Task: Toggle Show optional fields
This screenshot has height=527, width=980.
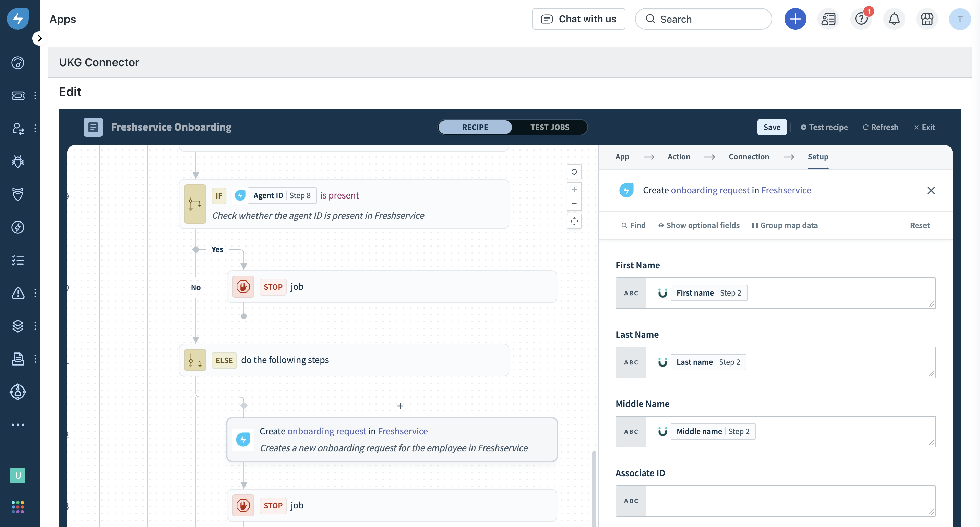Action: (699, 225)
